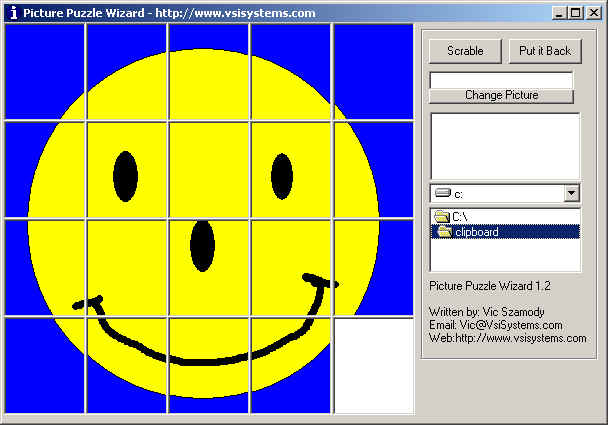The height and width of the screenshot is (425, 608).
Task: Click the window title text in the title bar
Action: [169, 13]
